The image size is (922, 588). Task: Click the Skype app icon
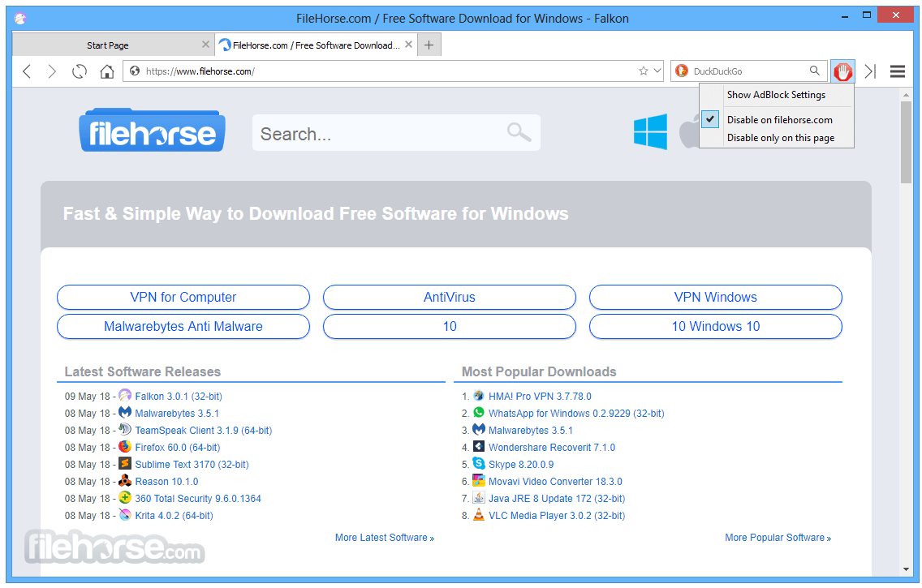point(479,463)
